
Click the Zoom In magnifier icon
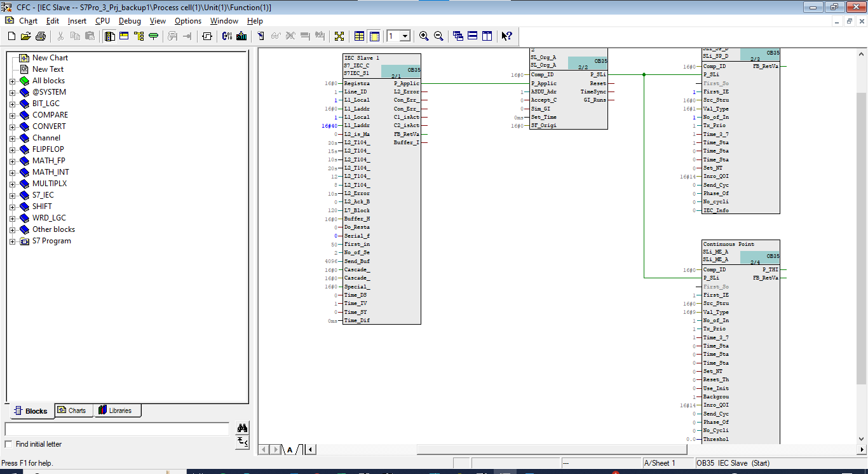click(424, 36)
